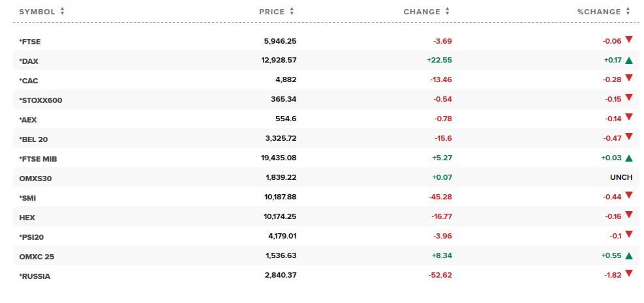
Task: Click the RUSSIA percent change -1.82
Action: [x=613, y=275]
